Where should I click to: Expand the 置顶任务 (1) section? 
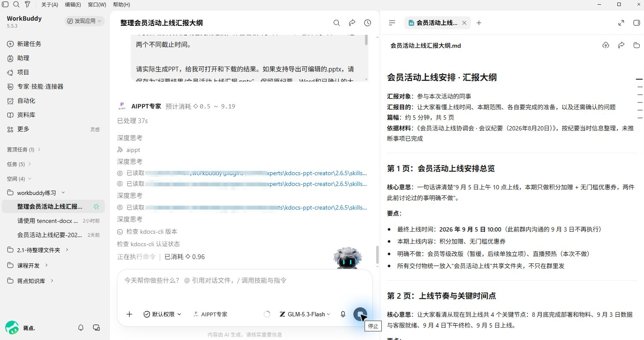[x=24, y=149]
